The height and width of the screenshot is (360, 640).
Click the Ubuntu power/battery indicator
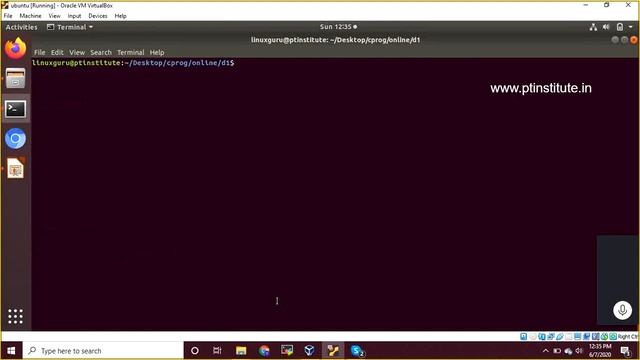620,27
